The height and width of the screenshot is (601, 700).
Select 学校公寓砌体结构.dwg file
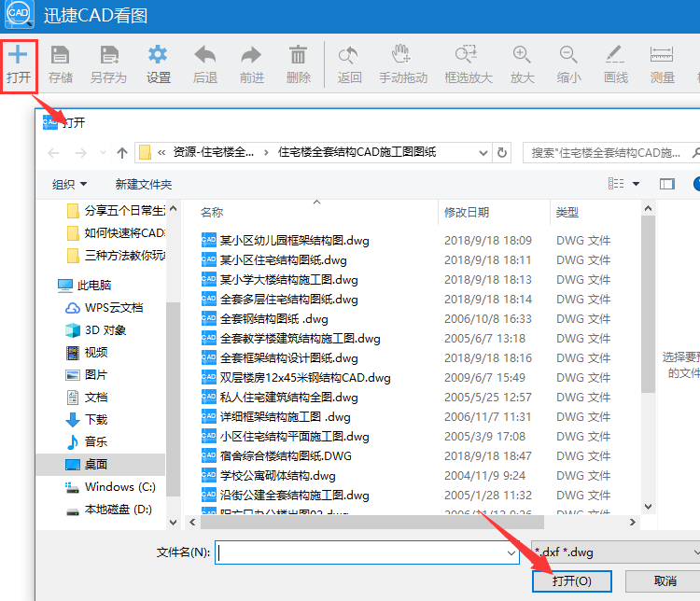268,476
